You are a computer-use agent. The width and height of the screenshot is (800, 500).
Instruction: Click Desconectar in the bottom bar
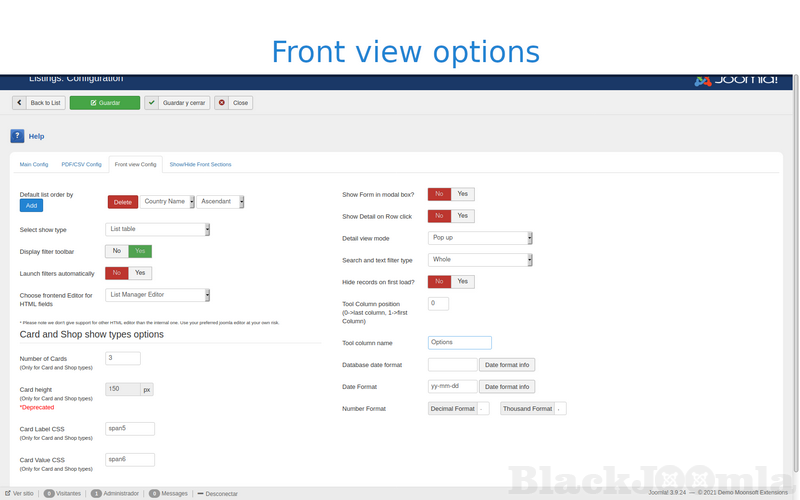pos(217,493)
